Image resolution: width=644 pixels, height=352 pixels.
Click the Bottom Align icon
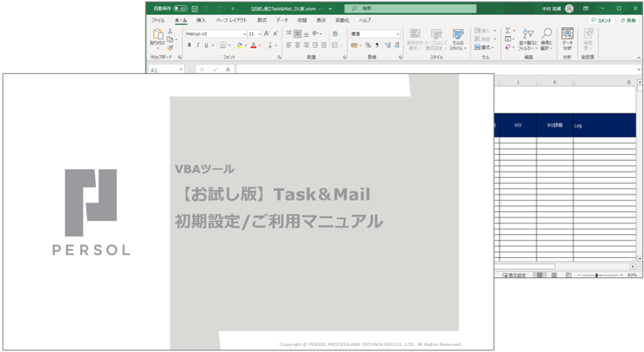pos(307,33)
